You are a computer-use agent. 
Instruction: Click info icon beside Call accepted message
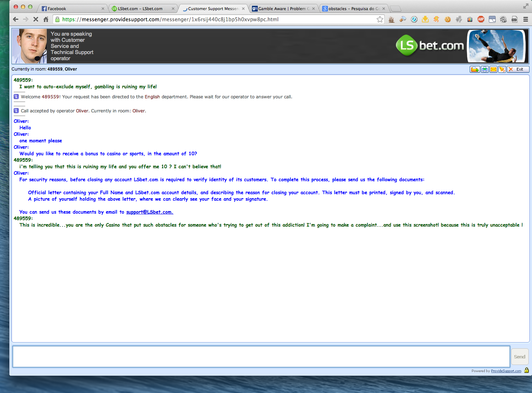coord(16,111)
